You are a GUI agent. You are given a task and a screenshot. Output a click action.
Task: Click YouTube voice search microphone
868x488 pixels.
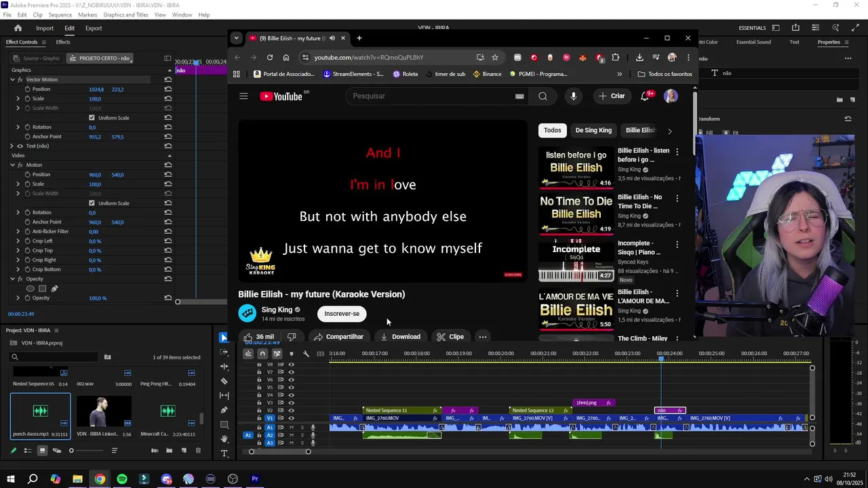(x=574, y=96)
